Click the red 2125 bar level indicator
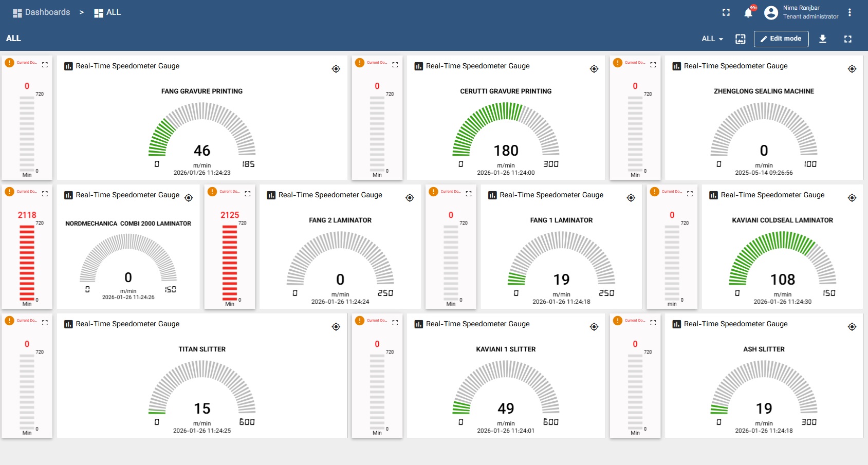This screenshot has height=465, width=868. [230, 263]
